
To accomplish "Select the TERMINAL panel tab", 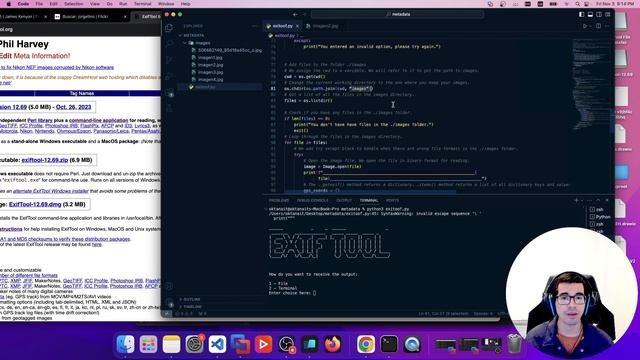I will [369, 200].
